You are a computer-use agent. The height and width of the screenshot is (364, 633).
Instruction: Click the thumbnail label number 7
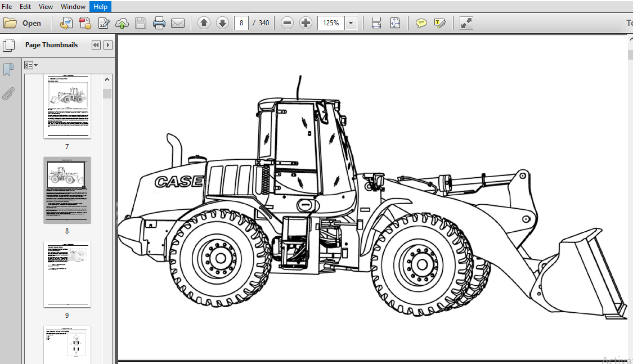tap(67, 146)
